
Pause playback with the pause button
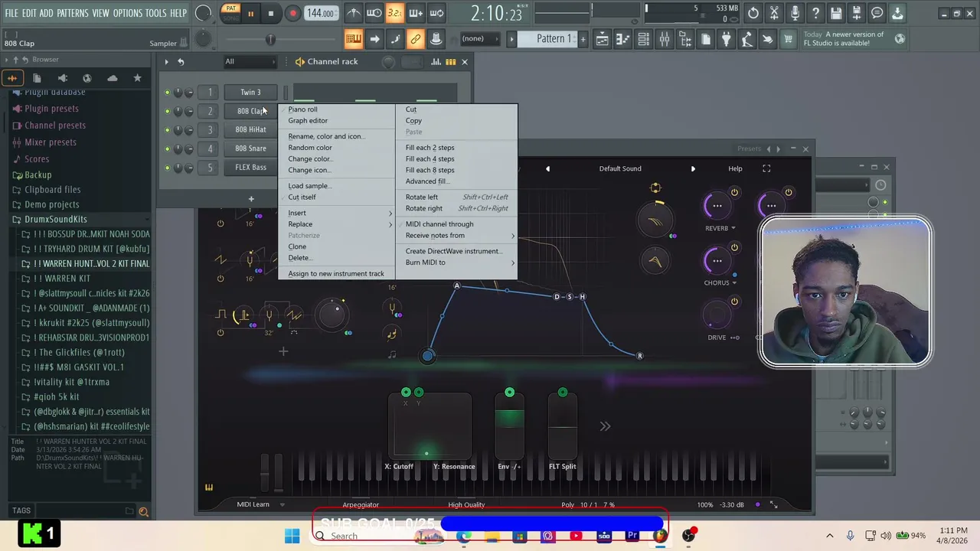click(250, 13)
